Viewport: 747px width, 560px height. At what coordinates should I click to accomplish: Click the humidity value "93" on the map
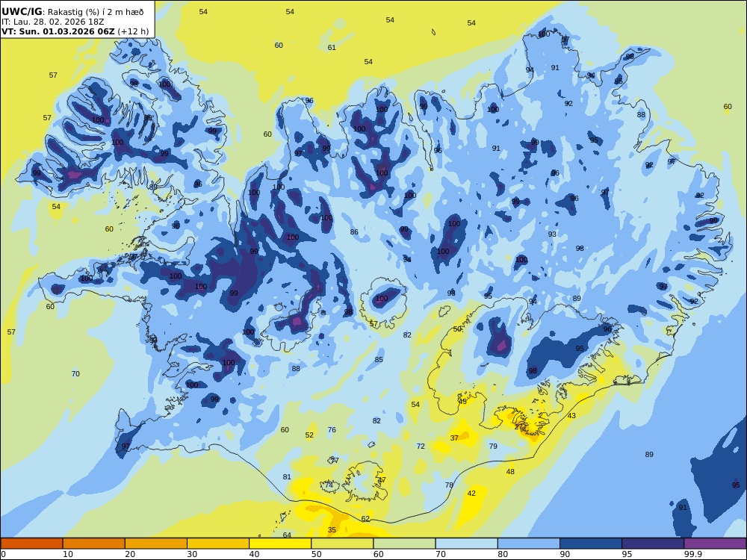[552, 234]
